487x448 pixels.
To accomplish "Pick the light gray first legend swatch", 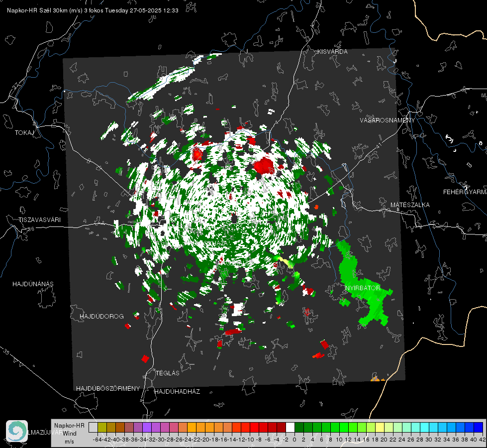I will 93,427.
